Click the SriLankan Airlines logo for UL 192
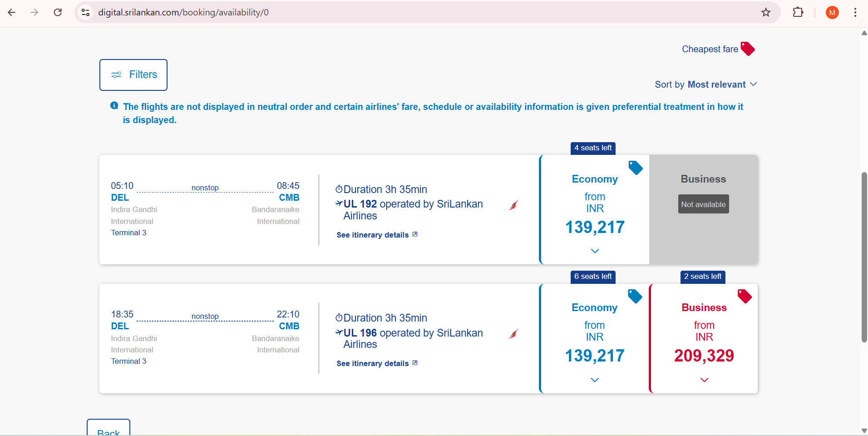Screen dimensions: 868x436 coord(513,205)
